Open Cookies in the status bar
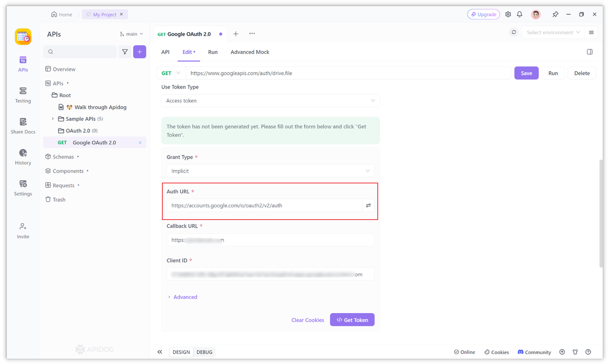 pos(496,352)
